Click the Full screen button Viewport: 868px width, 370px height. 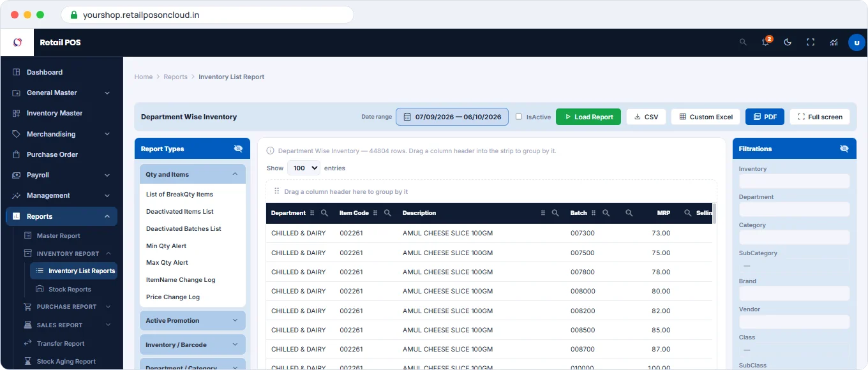[820, 117]
